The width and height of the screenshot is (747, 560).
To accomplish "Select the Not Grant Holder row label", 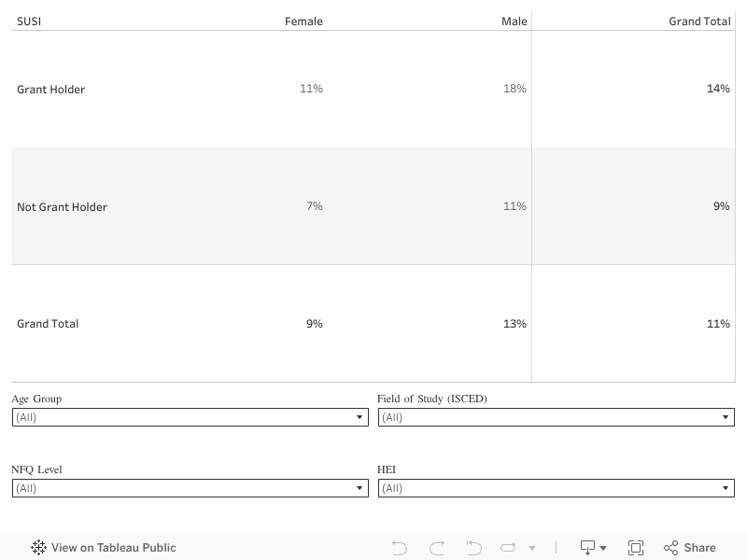I will click(62, 207).
